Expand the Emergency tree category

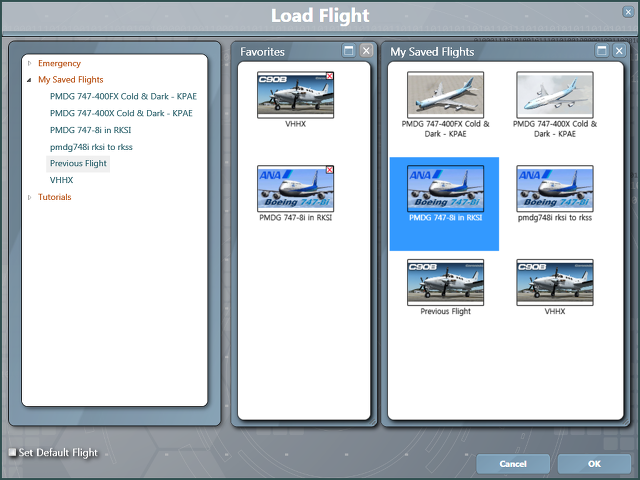pos(29,63)
